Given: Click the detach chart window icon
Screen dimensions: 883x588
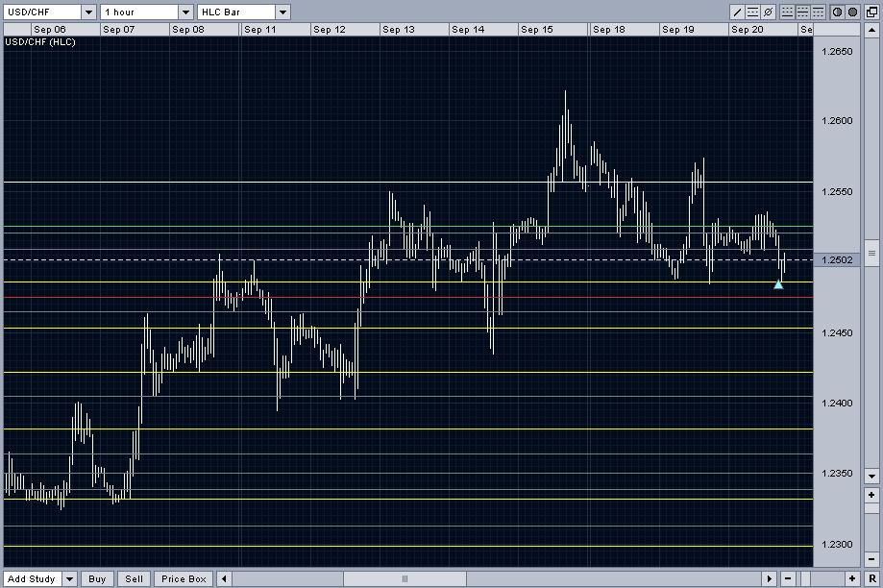Looking at the screenshot, I should [x=871, y=12].
